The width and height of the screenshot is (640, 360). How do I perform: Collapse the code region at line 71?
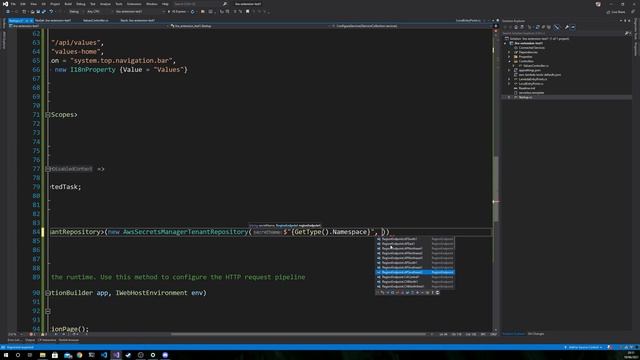point(48,115)
